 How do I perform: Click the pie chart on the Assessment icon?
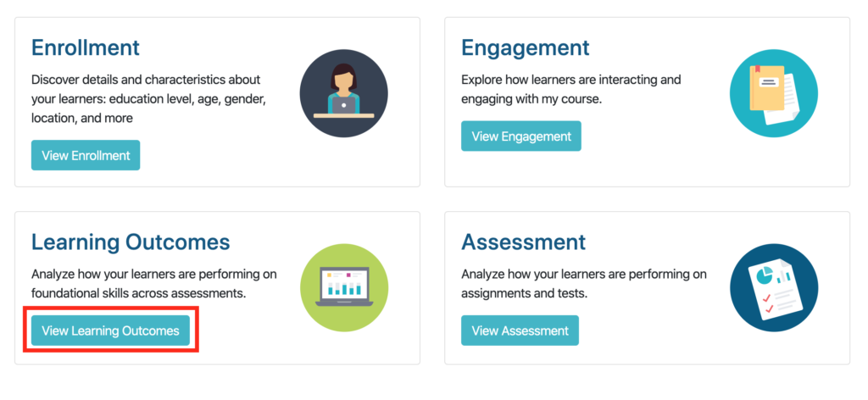pos(765,275)
